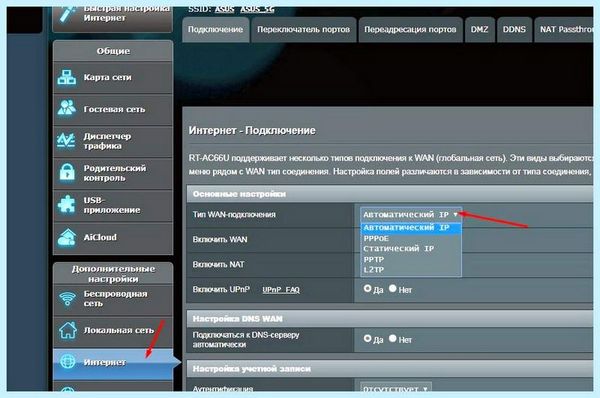Screen dimensions: 600x398
Task: Open AiCloud menu item
Action: point(113,238)
